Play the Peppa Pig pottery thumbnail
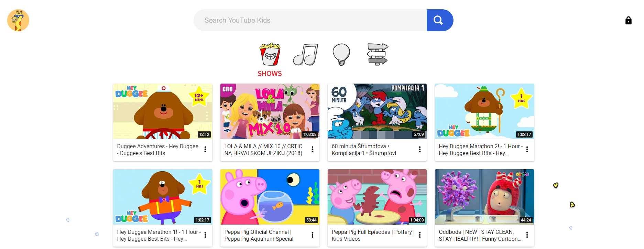This screenshot has width=644, height=249. pos(377,197)
